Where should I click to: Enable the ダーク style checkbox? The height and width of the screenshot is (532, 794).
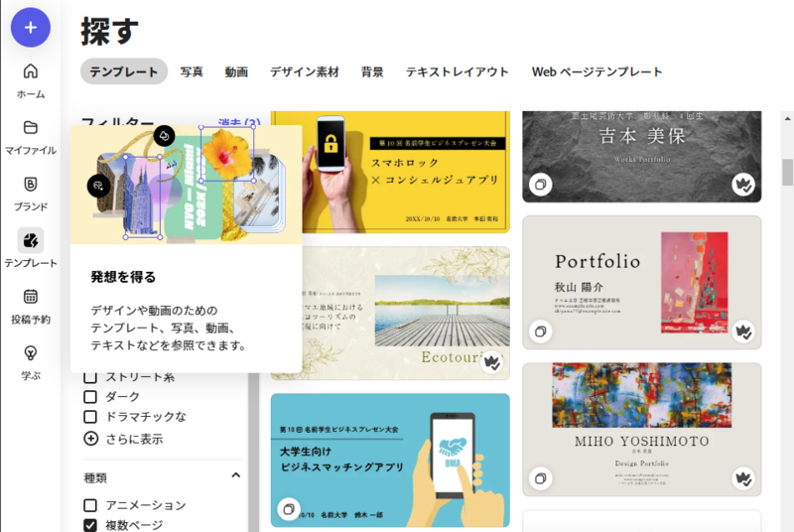90,396
